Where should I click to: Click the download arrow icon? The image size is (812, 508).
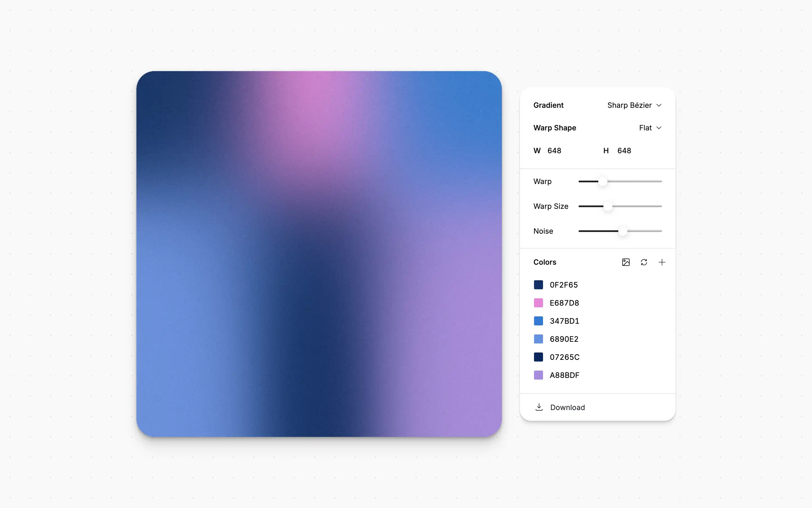pyautogui.click(x=539, y=407)
